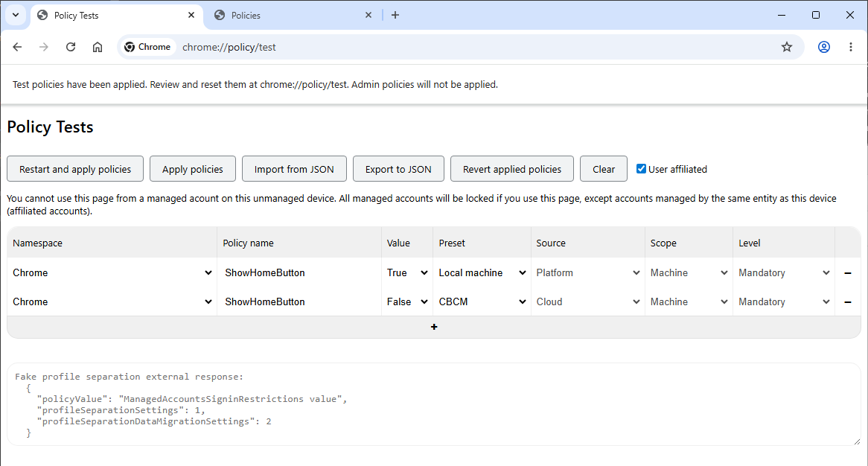This screenshot has width=868, height=466.
Task: Open the Value dropdown showing True
Action: click(x=407, y=273)
